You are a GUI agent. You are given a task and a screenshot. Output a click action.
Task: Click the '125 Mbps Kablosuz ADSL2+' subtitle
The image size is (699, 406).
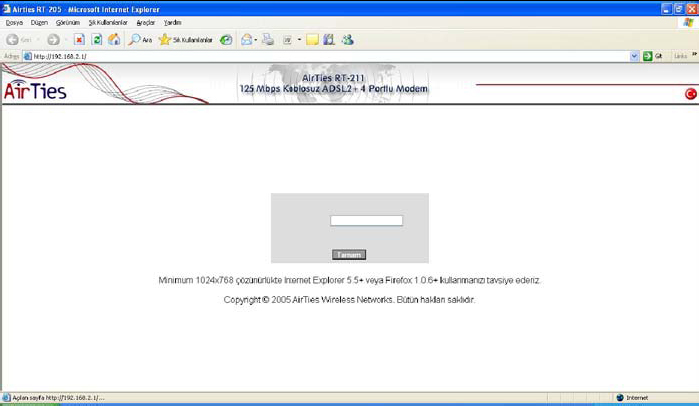(333, 89)
